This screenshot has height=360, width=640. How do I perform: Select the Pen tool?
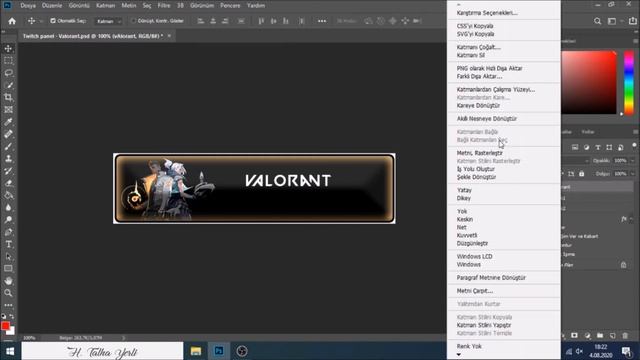(8, 232)
